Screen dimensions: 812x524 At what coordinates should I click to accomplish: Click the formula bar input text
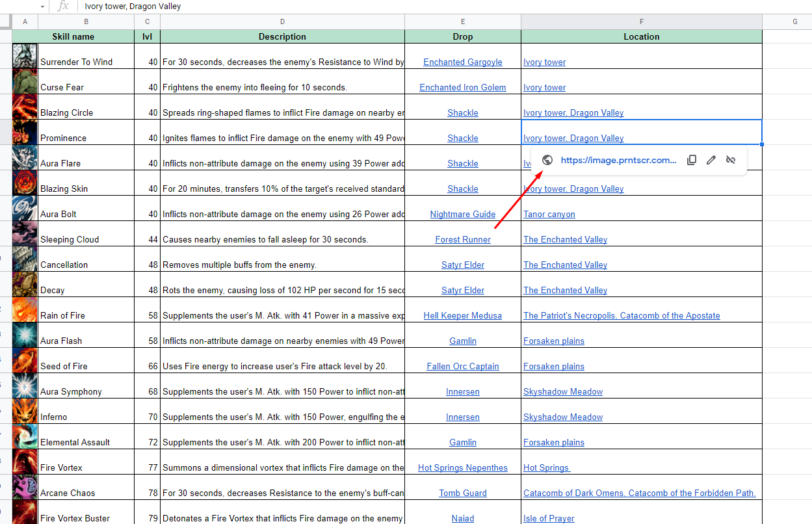tap(133, 7)
